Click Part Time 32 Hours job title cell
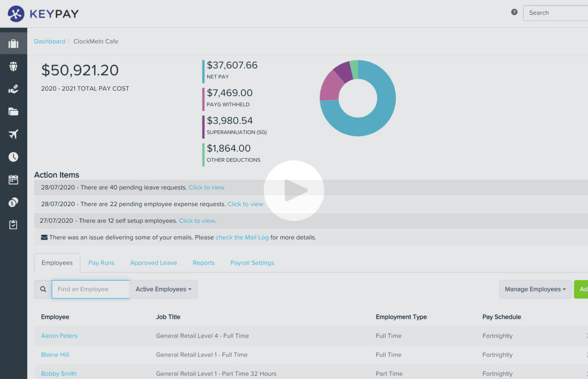Screen dimensions: 588x379 [x=216, y=374]
